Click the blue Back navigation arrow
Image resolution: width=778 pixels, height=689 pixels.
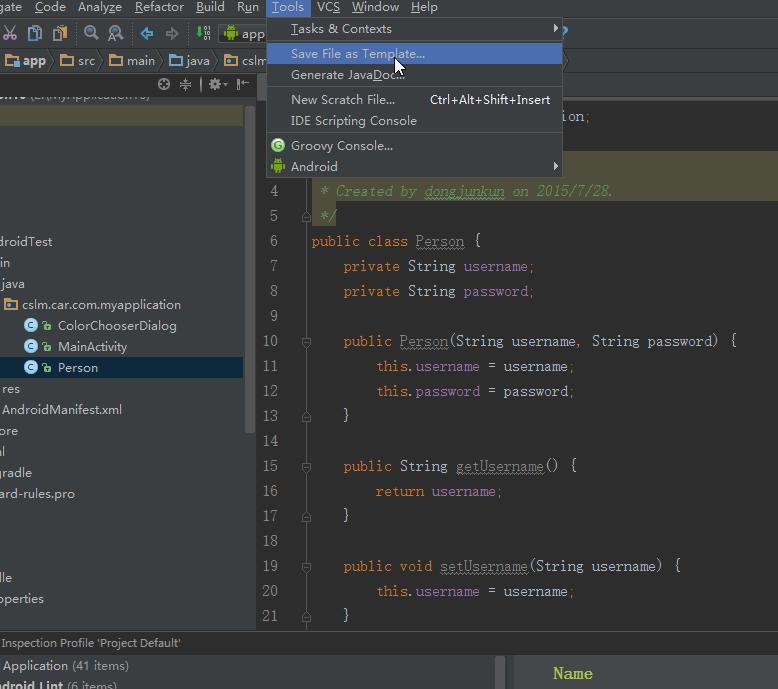click(x=147, y=33)
